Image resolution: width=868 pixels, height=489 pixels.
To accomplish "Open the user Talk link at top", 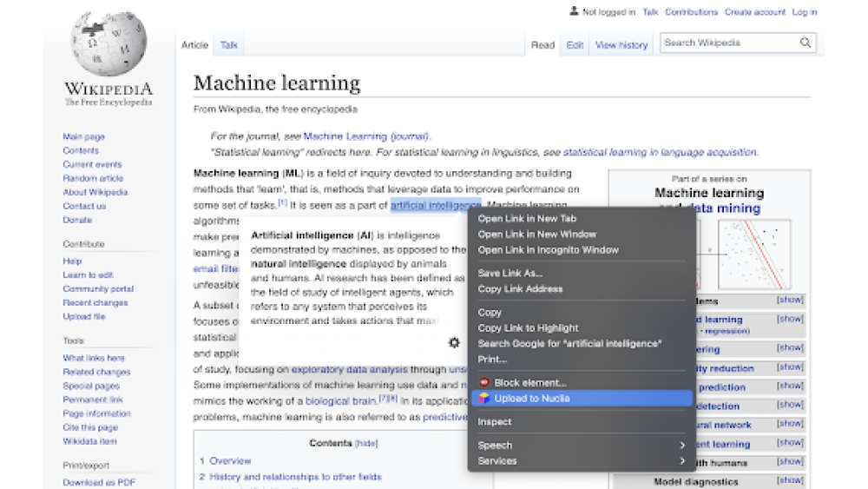I will [650, 11].
